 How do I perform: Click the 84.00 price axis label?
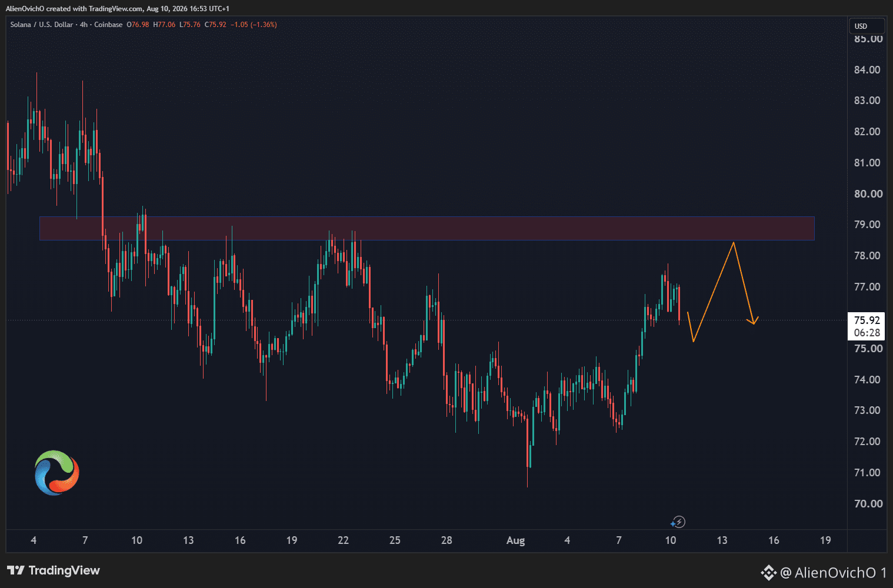coord(867,70)
